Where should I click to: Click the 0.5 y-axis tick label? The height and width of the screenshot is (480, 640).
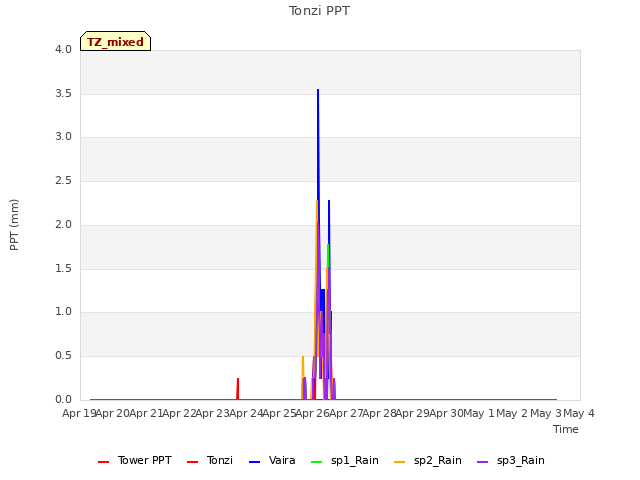[63, 356]
